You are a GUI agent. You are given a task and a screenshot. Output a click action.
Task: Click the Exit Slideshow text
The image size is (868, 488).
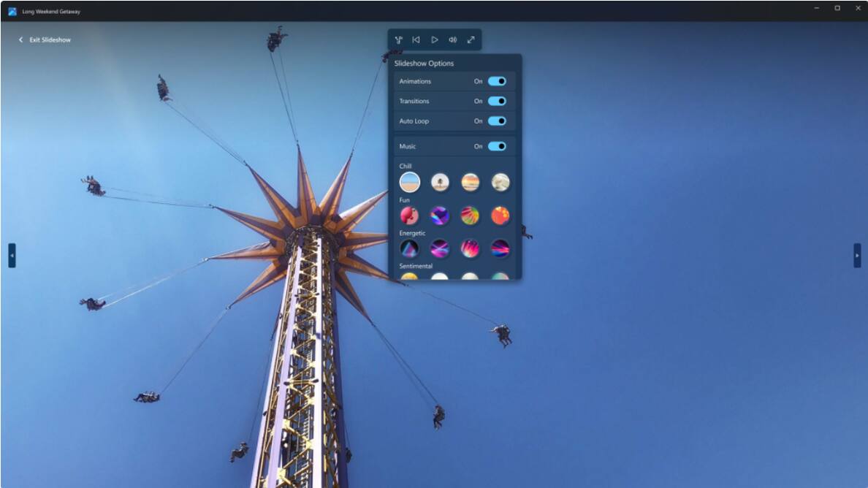point(50,40)
